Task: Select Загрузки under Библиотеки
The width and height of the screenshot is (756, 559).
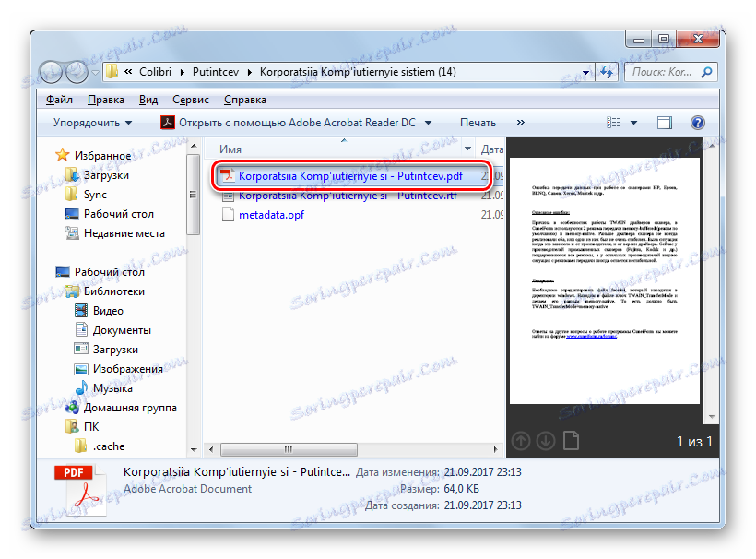Action: [116, 350]
